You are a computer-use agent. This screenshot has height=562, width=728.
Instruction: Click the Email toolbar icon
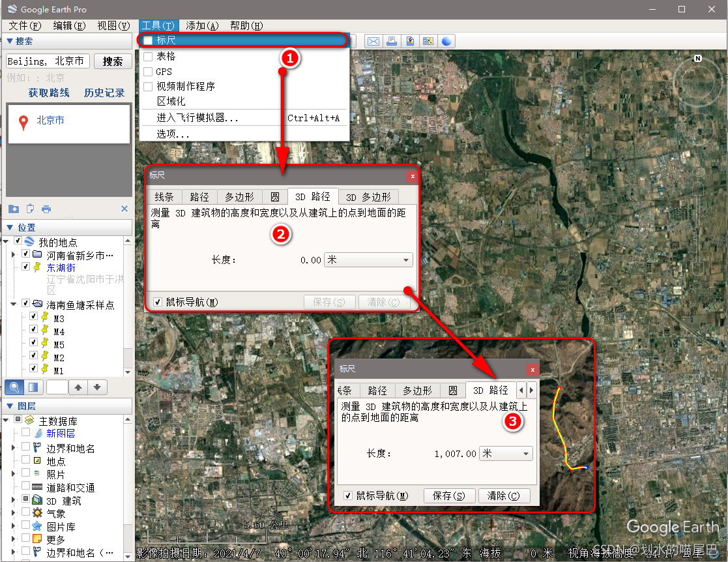[373, 41]
